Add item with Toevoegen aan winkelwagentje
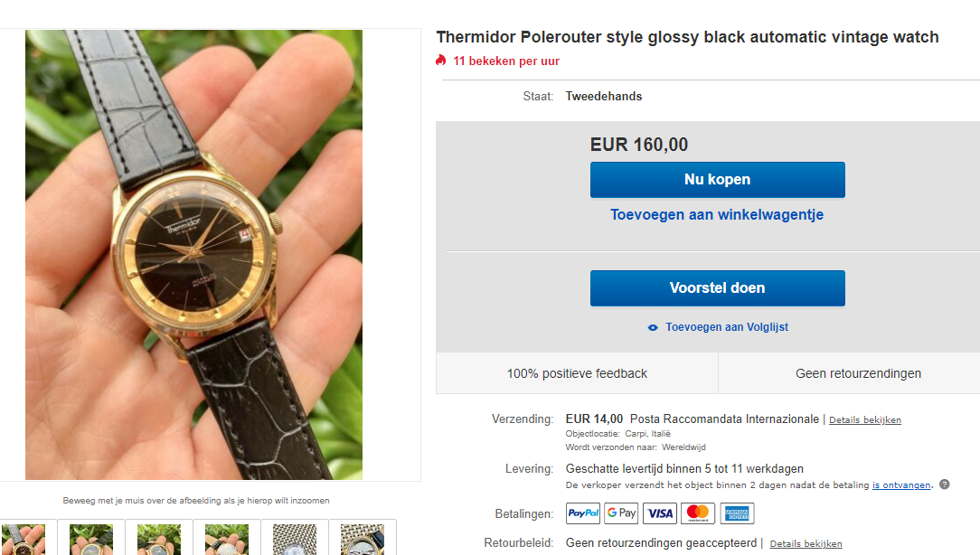Viewport: 980px width, 555px height. click(717, 214)
